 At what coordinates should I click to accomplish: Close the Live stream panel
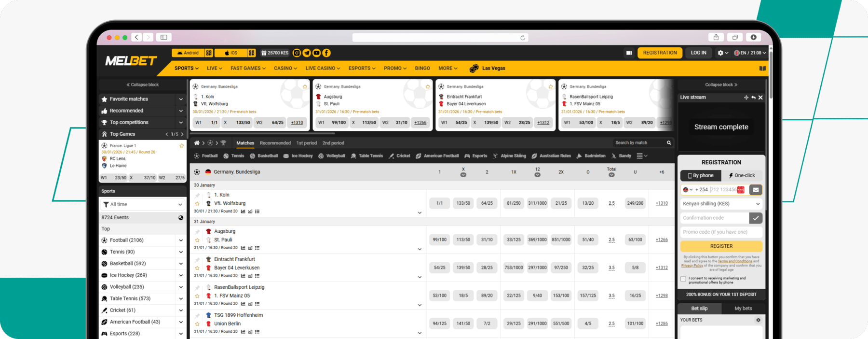[760, 98]
